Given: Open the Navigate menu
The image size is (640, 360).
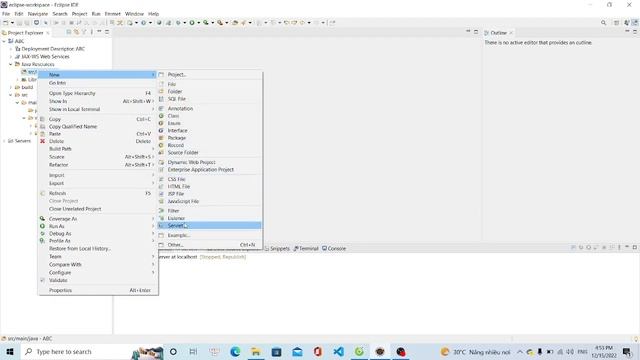Looking at the screenshot, I should pyautogui.click(x=38, y=14).
